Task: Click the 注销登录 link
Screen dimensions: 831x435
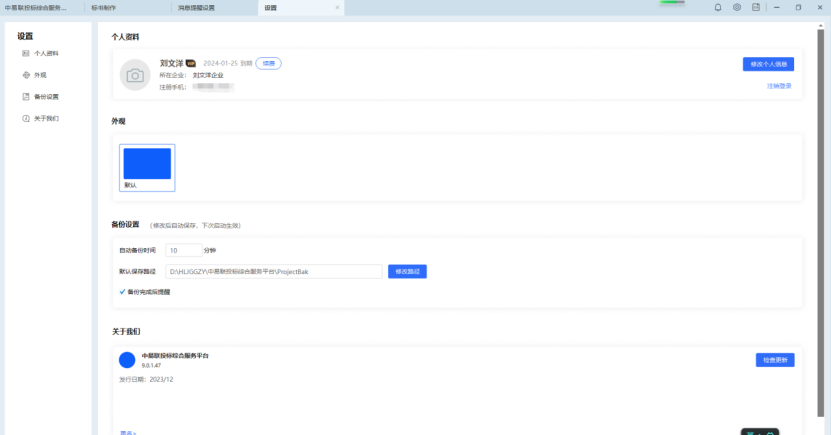Action: point(778,86)
